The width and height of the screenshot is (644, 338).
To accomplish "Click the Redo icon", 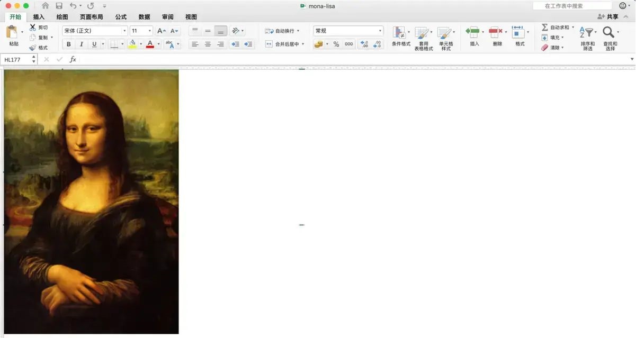I will (x=90, y=6).
